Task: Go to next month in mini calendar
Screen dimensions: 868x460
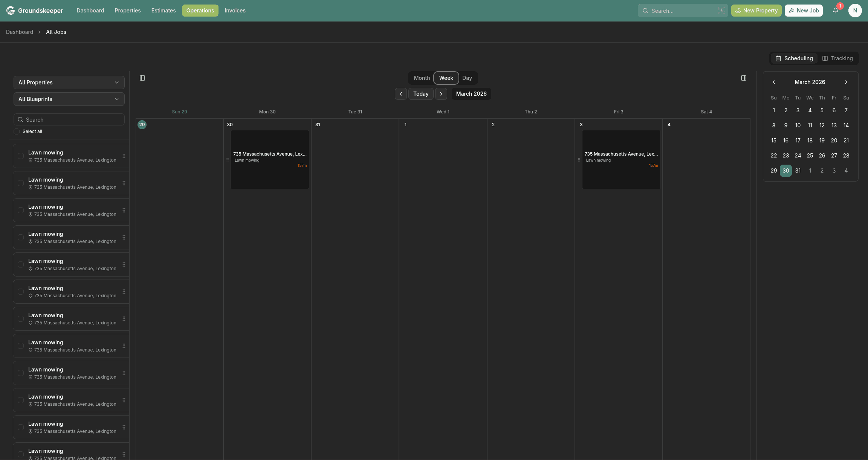Action: point(846,82)
